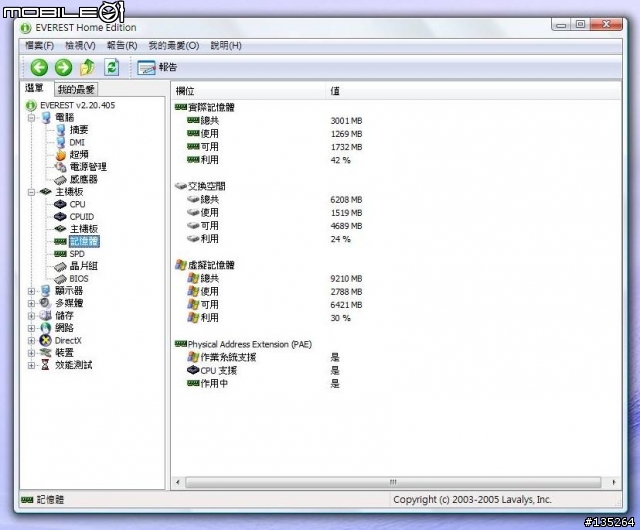Expand the 網路 tree node
The image size is (640, 530).
tap(31, 328)
